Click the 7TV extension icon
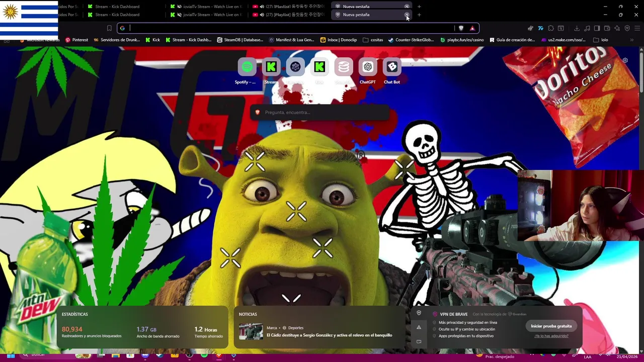644x362 pixels. pos(540,28)
